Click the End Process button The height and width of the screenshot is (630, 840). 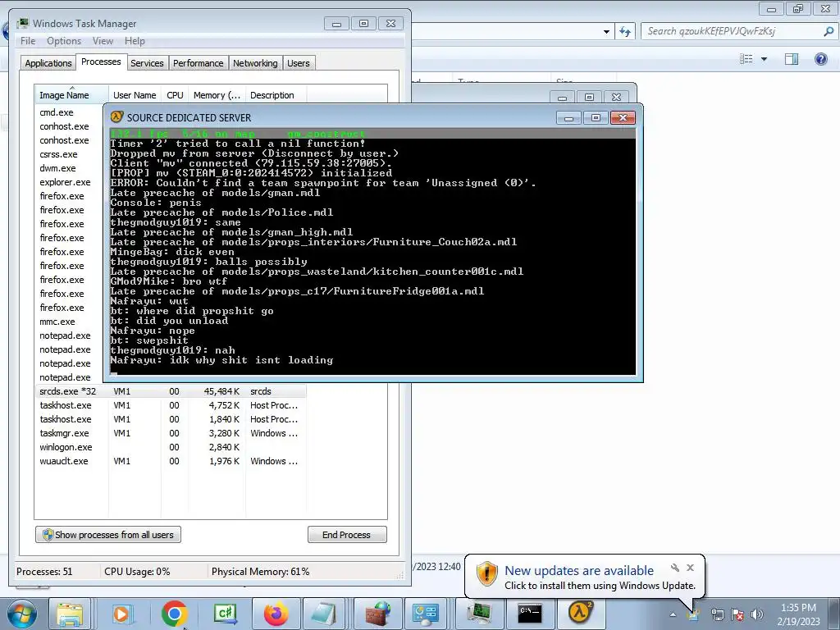coord(347,535)
